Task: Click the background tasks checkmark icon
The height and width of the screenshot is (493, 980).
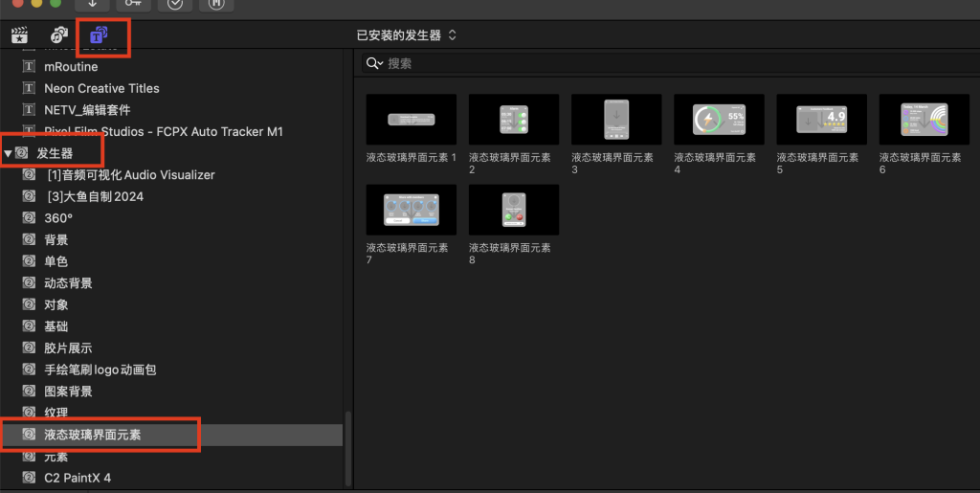Action: point(175,4)
